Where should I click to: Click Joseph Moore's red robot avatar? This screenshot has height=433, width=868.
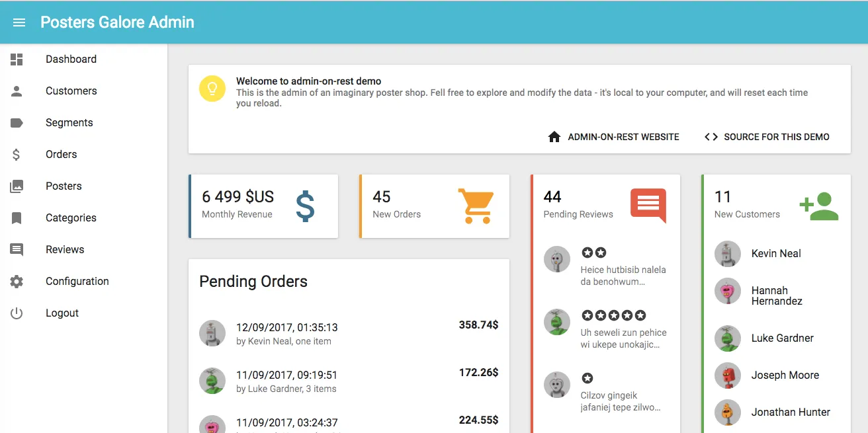tap(728, 375)
